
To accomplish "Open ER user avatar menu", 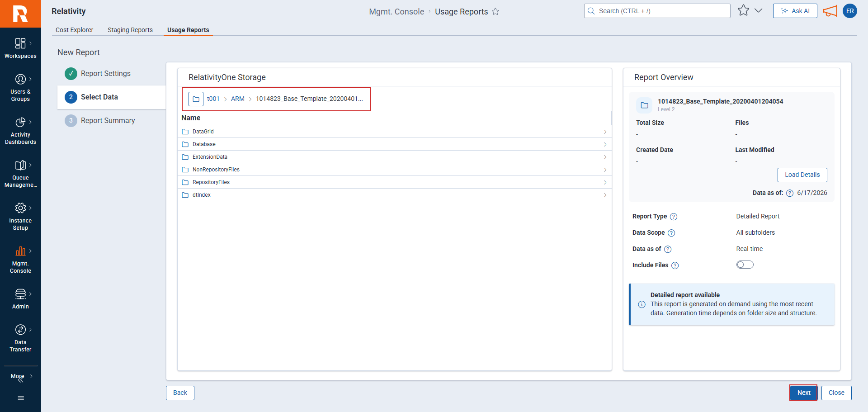I will click(850, 11).
